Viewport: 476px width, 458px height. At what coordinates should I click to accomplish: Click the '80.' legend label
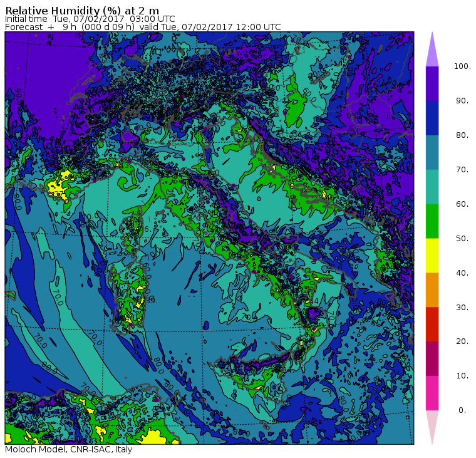coord(462,135)
